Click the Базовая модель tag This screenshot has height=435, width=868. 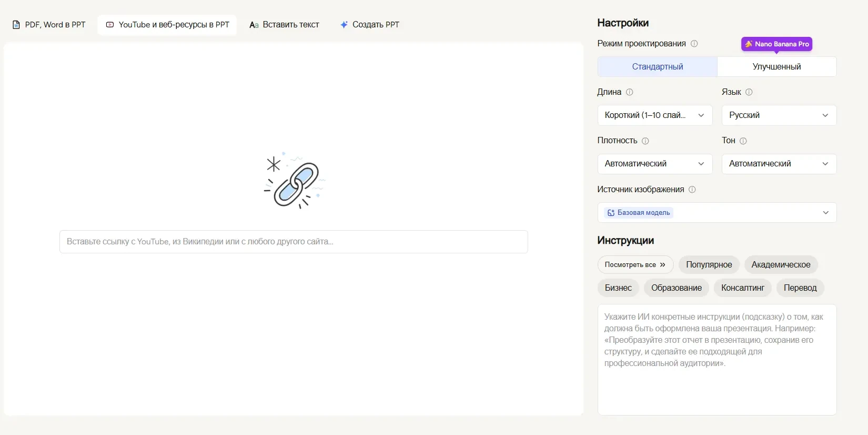639,213
